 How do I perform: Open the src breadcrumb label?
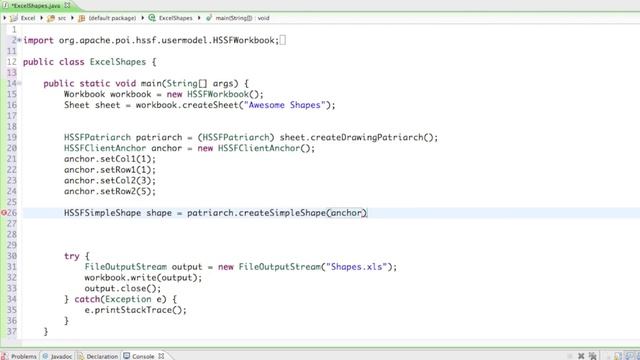tap(62, 18)
